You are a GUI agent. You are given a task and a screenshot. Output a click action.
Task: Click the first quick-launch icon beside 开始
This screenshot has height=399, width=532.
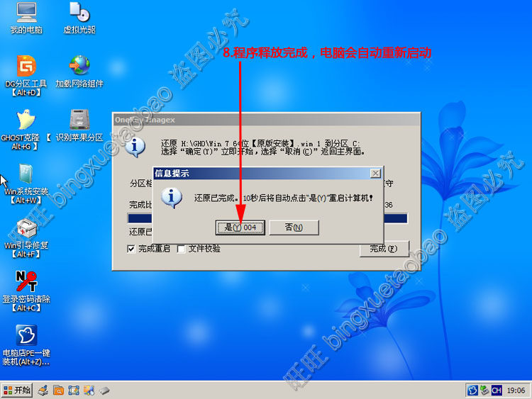coord(43,390)
